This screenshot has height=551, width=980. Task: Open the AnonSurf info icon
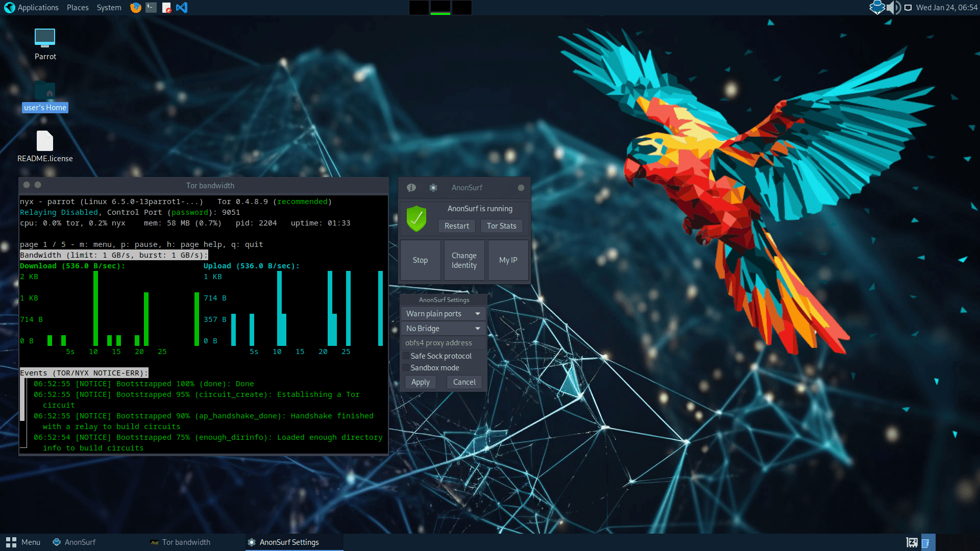click(x=411, y=188)
